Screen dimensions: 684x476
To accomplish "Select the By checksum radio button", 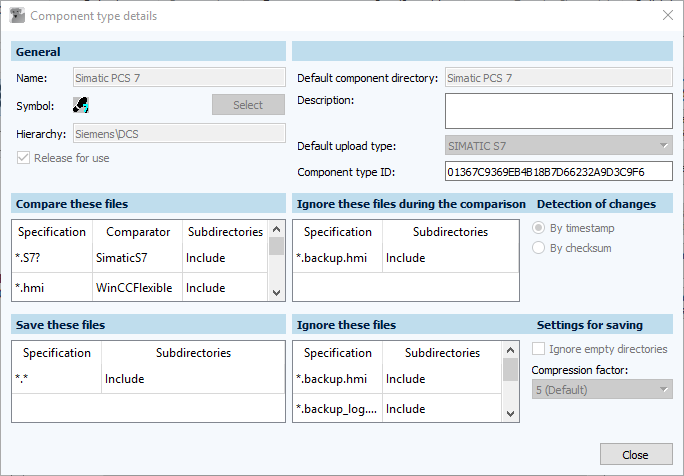I will (538, 248).
